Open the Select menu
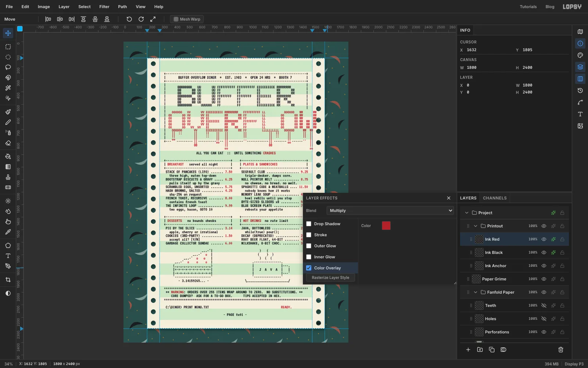The height and width of the screenshot is (368, 588). tap(85, 7)
